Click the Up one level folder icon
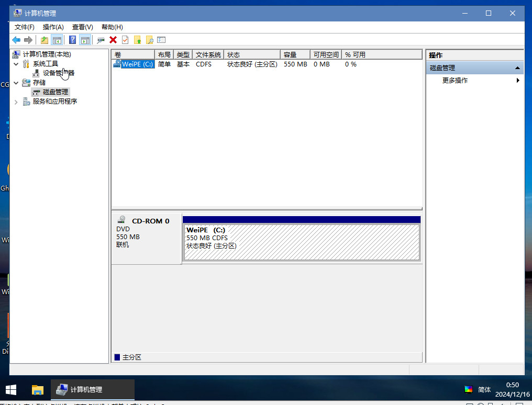The width and height of the screenshot is (532, 405). [45, 40]
